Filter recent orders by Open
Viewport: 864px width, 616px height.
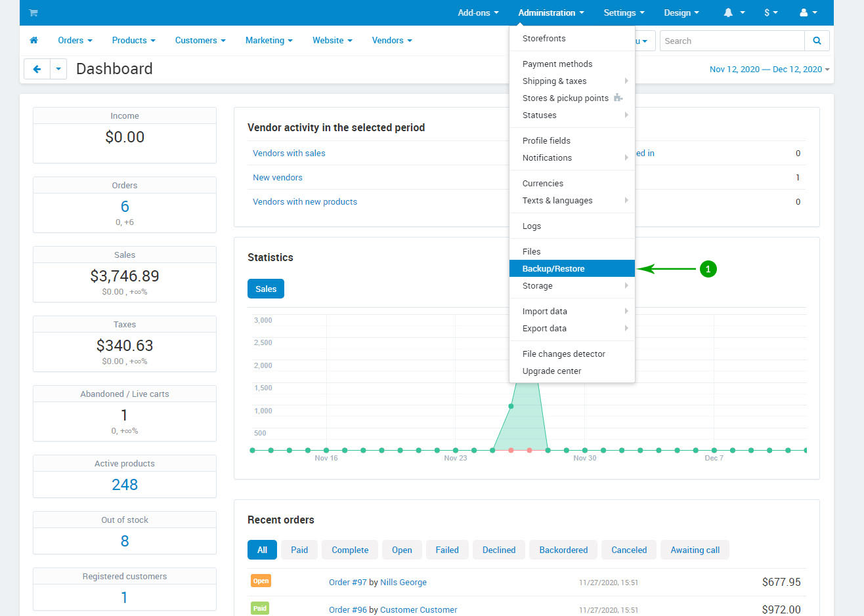(402, 550)
